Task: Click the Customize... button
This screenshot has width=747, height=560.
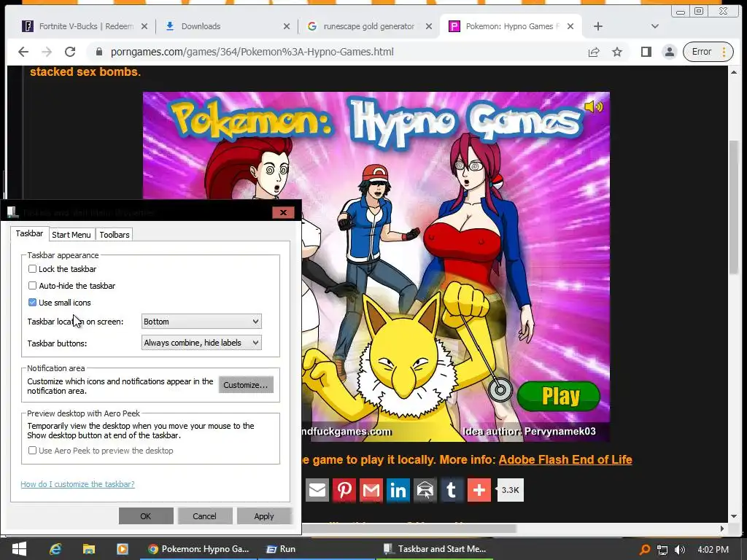Action: [x=246, y=385]
